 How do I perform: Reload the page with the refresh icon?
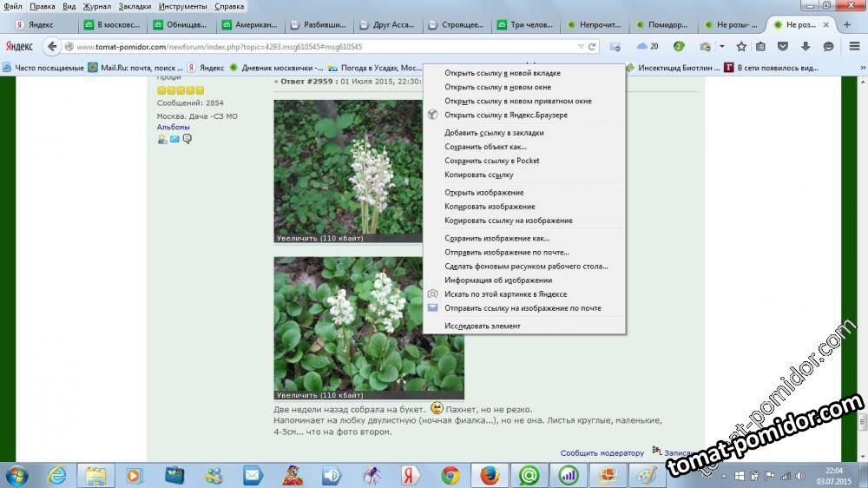point(593,47)
